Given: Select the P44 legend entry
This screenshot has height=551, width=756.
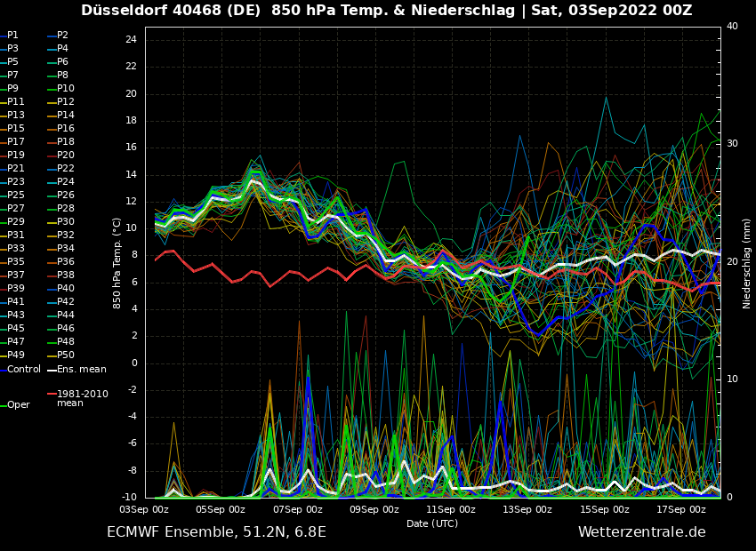Looking at the screenshot, I should 66,315.
